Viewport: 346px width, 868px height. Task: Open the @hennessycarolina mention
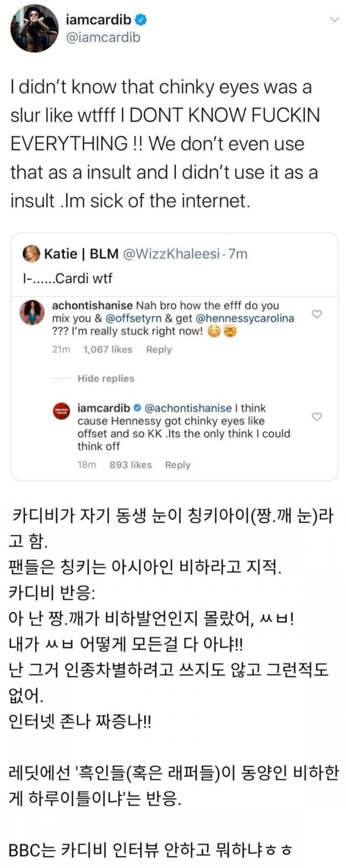(x=244, y=318)
